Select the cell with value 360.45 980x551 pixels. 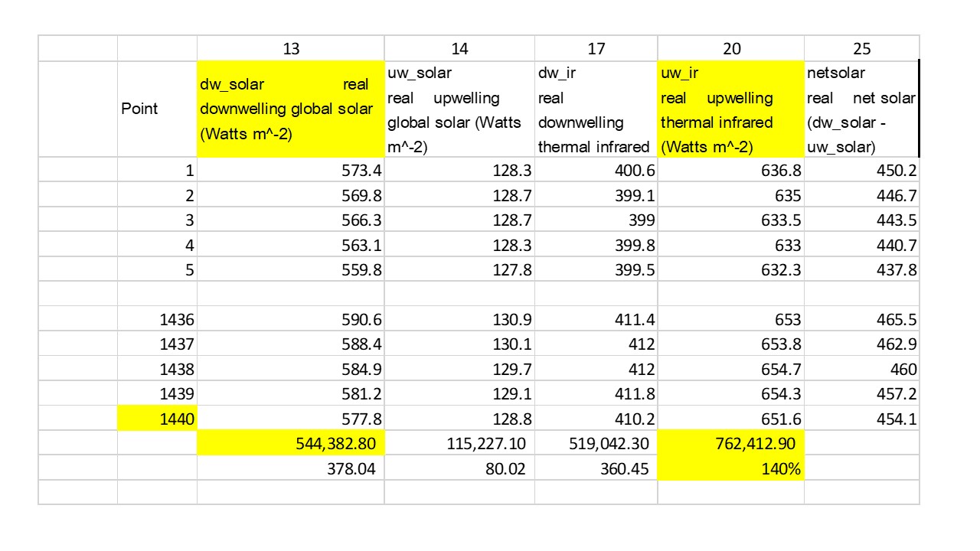(596, 468)
